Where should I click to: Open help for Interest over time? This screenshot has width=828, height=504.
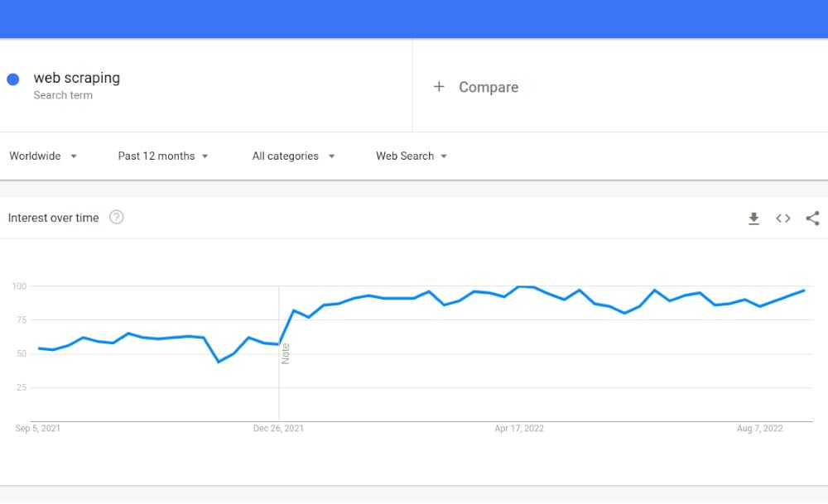(x=117, y=217)
